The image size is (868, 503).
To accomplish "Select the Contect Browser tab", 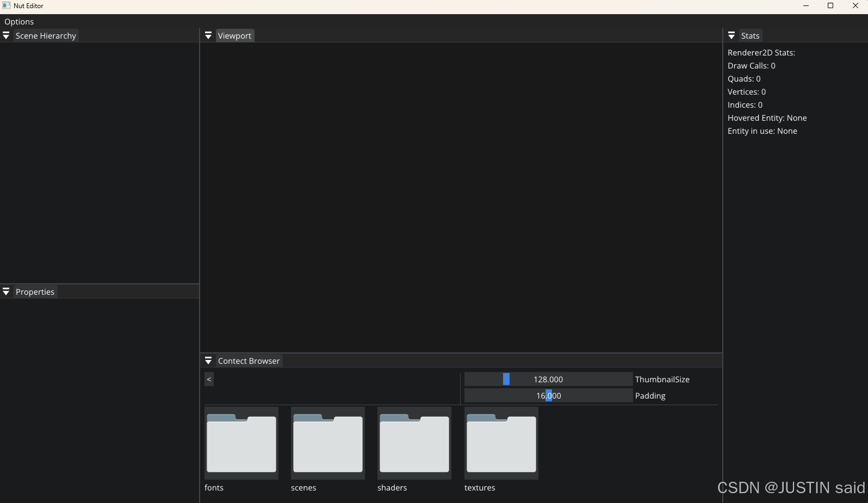I will coord(249,361).
